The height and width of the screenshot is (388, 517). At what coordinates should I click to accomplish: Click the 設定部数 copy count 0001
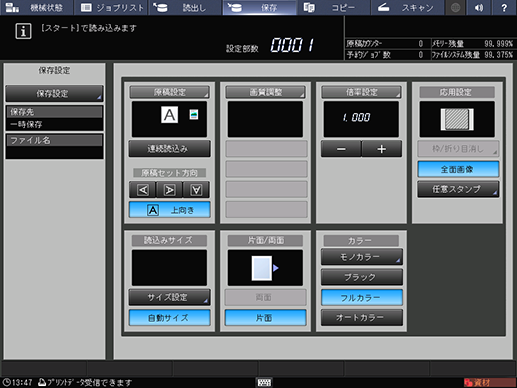tap(293, 45)
